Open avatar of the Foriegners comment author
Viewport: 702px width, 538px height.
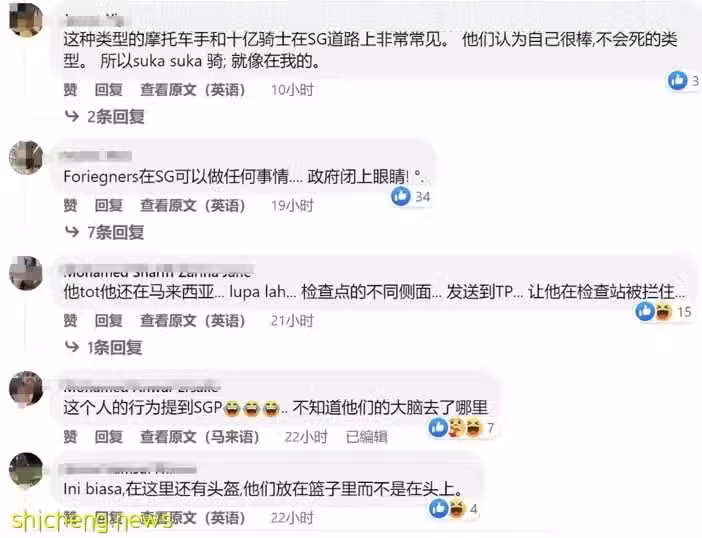point(26,158)
